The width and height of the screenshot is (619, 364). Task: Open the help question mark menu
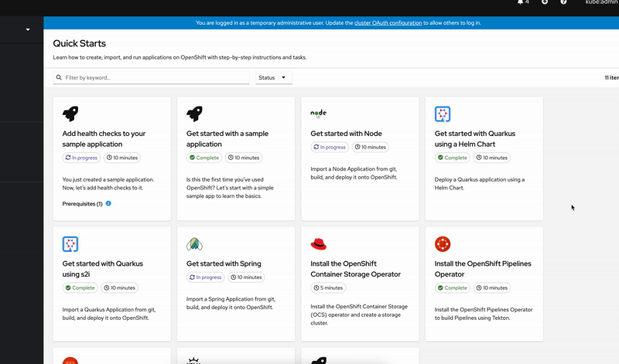point(563,2)
